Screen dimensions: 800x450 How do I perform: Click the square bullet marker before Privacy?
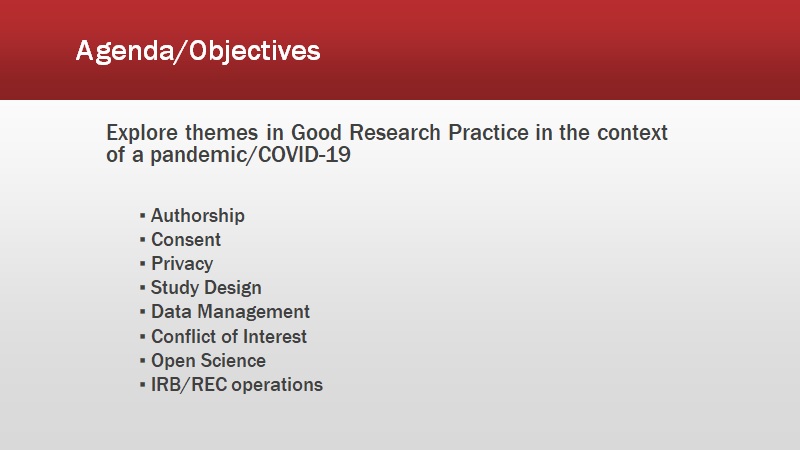click(x=142, y=264)
